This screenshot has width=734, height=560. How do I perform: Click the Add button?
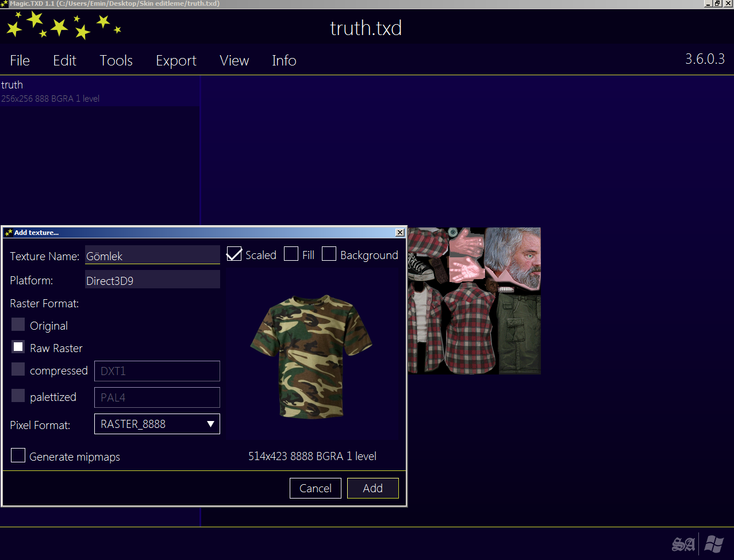click(373, 488)
